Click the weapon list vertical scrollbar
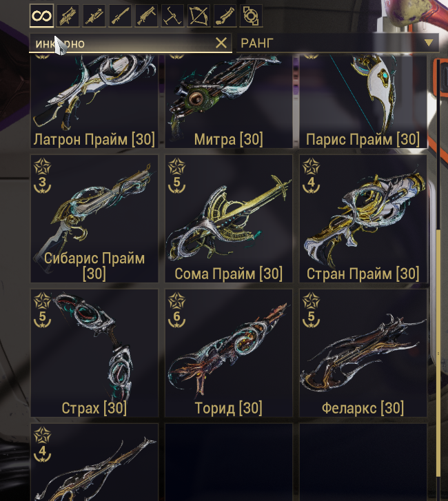Viewport: 448px width, 501px height. (x=438, y=278)
